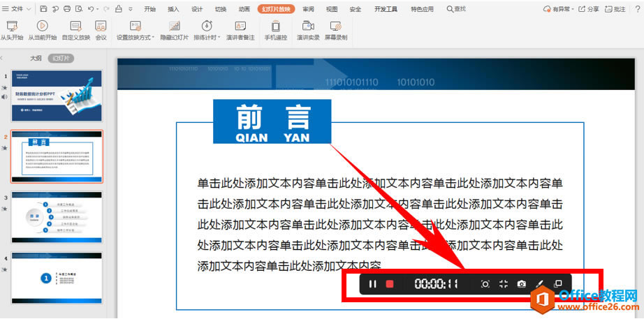Image resolution: width=644 pixels, height=319 pixels.
Task: Pause the screen recording
Action: [372, 284]
